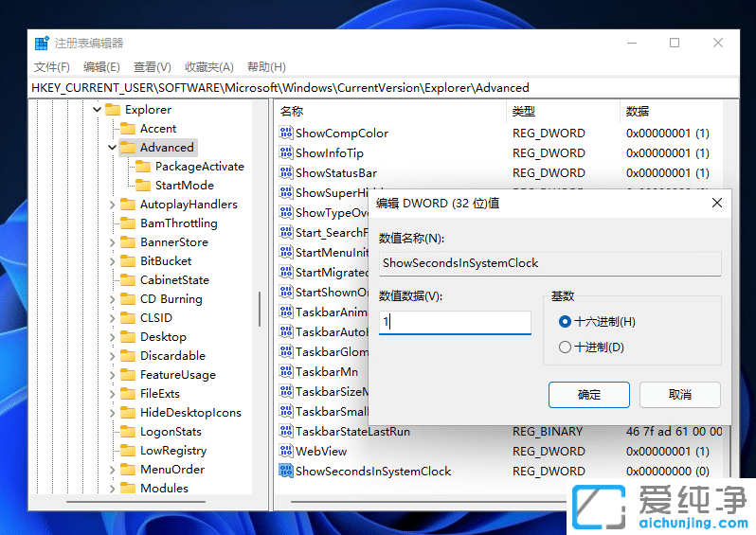Click the 数值名称(N) name field
This screenshot has width=756, height=535.
click(x=550, y=263)
